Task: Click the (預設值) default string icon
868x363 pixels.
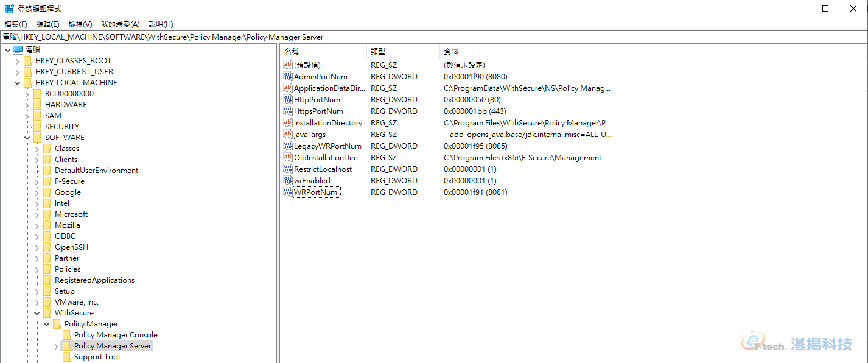Action: pyautogui.click(x=288, y=65)
